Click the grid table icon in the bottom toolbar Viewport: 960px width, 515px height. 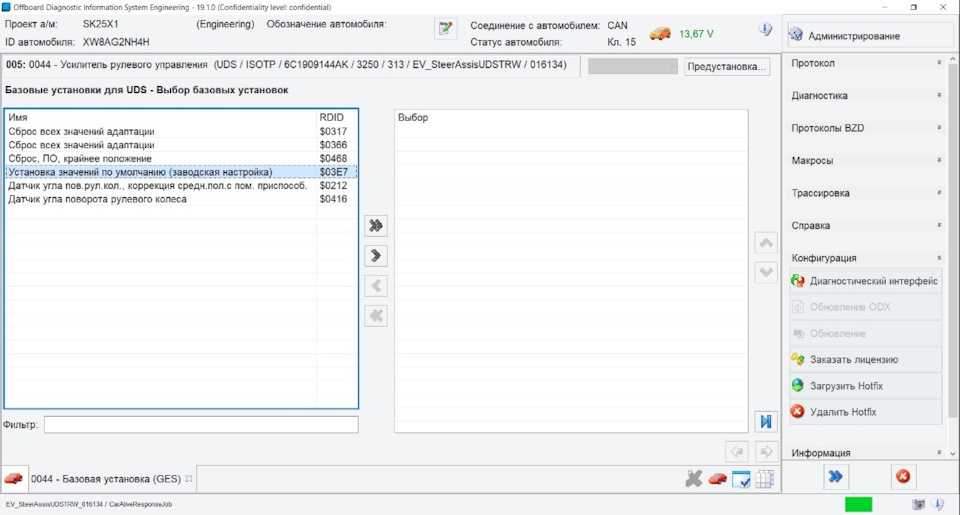point(765,479)
